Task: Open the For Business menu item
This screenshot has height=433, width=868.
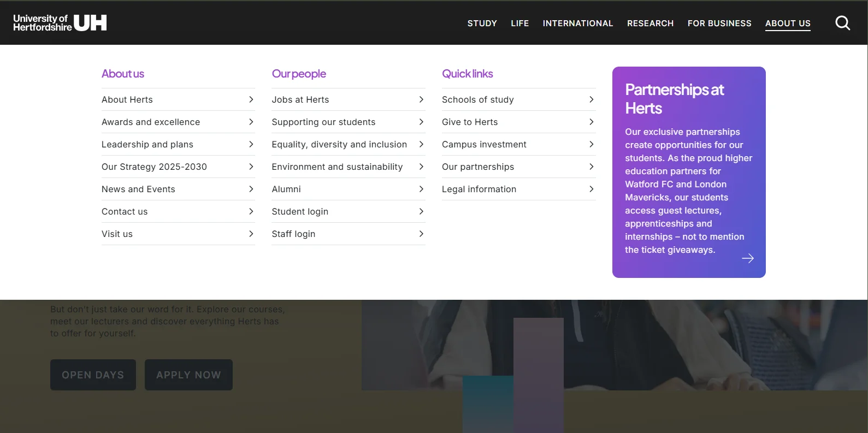Action: (x=719, y=23)
